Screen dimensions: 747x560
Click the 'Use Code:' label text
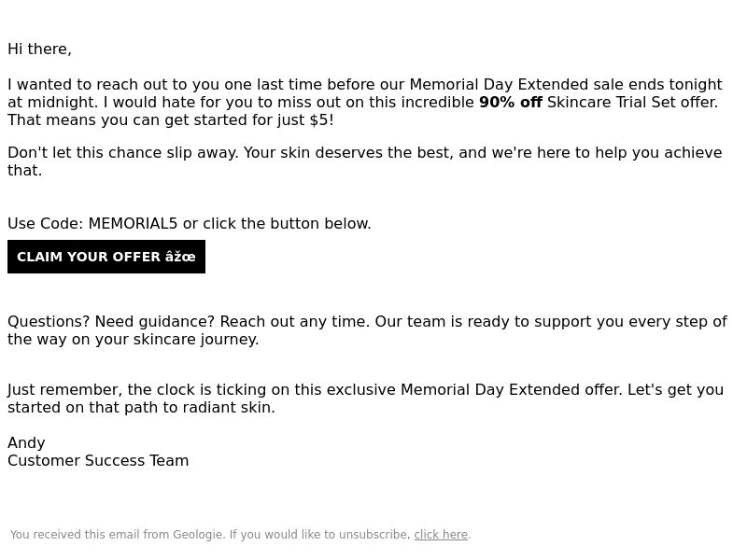(46, 224)
